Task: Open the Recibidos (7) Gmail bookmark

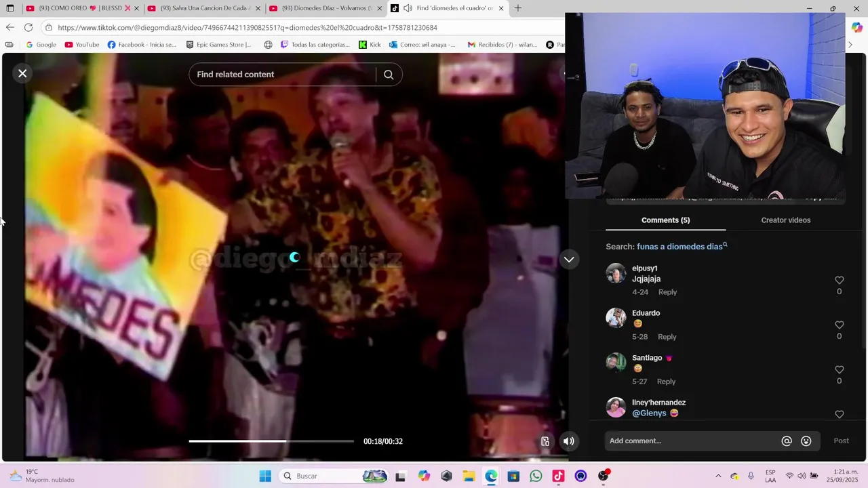Action: coord(502,45)
